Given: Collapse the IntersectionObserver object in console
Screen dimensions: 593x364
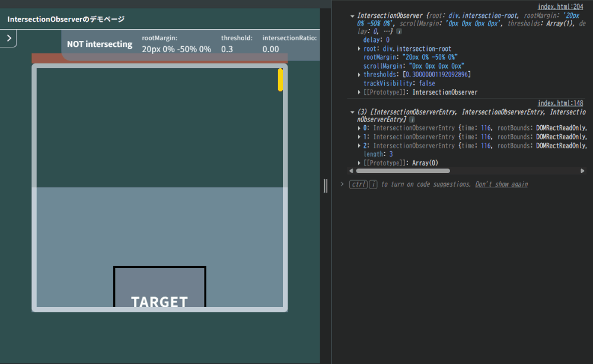Looking at the screenshot, I should pyautogui.click(x=353, y=15).
